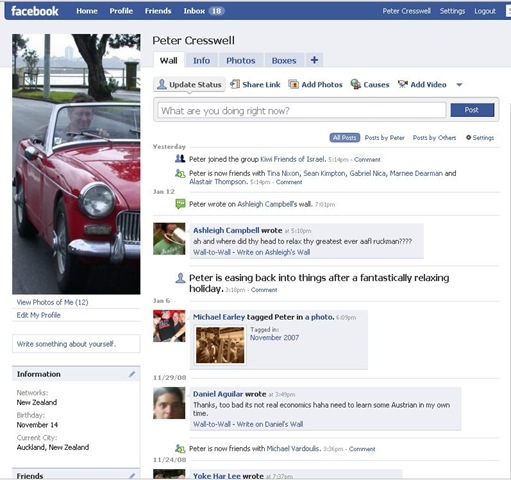Click Write on Daniel's Wall

tap(270, 424)
